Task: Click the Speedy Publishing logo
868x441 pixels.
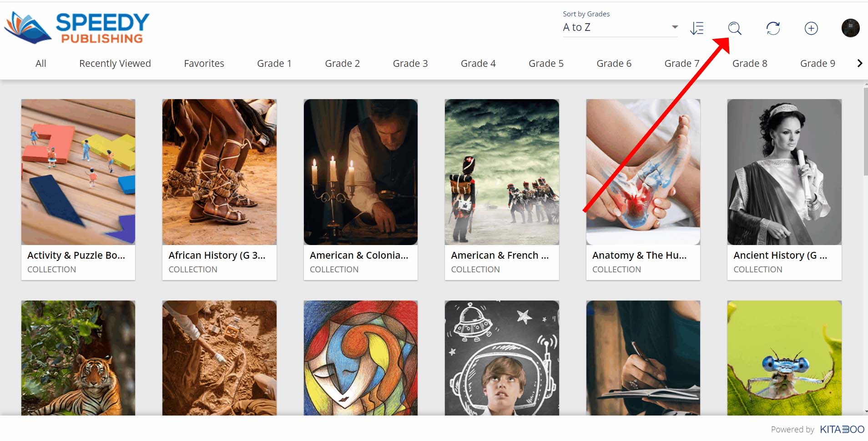Action: pyautogui.click(x=77, y=28)
